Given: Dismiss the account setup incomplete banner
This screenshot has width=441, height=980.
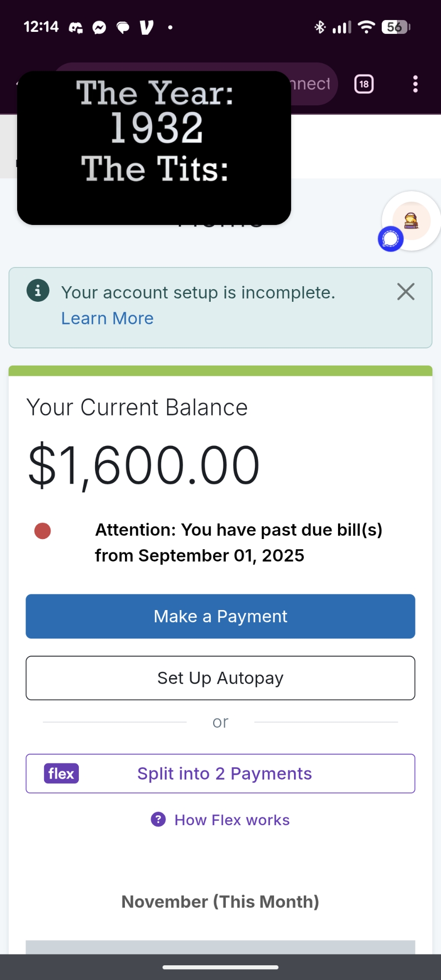Looking at the screenshot, I should coord(406,292).
